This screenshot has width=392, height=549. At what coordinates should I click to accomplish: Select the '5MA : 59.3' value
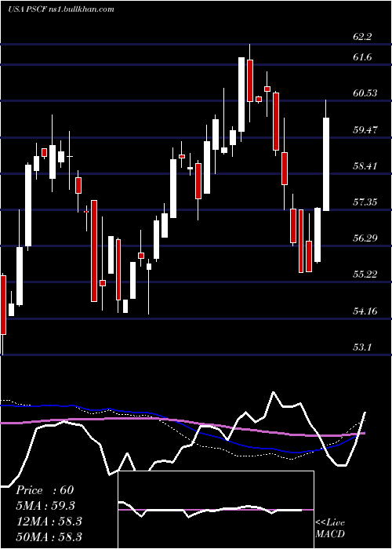click(x=45, y=506)
